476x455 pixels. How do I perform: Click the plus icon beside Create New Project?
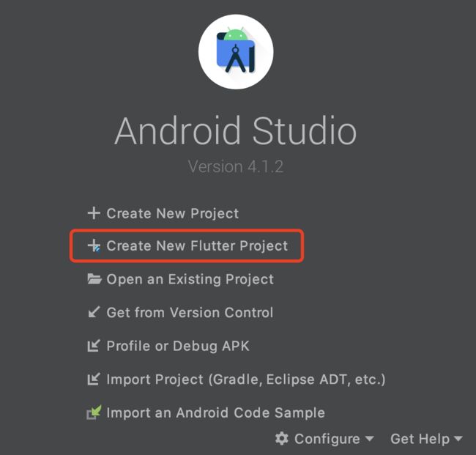point(94,213)
